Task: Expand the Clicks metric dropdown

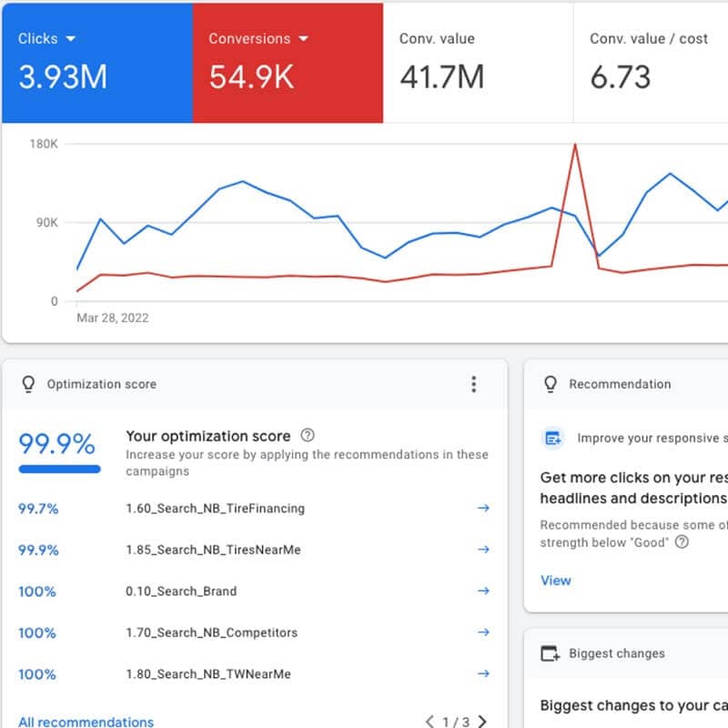Action: [71, 38]
